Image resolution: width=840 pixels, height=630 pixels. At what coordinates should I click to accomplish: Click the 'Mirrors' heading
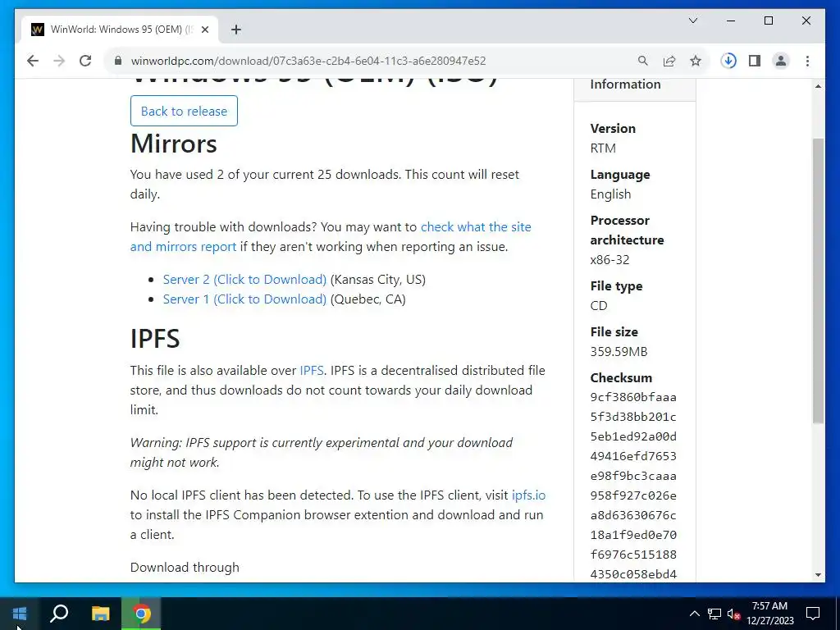174,143
